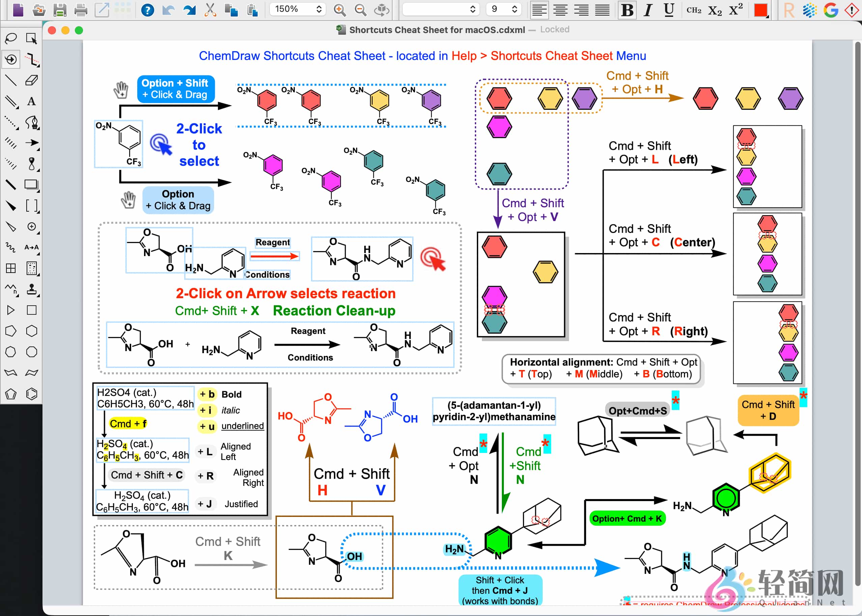Screen dimensions: 862x616
Task: Select the Pen tool
Action: pos(32,122)
